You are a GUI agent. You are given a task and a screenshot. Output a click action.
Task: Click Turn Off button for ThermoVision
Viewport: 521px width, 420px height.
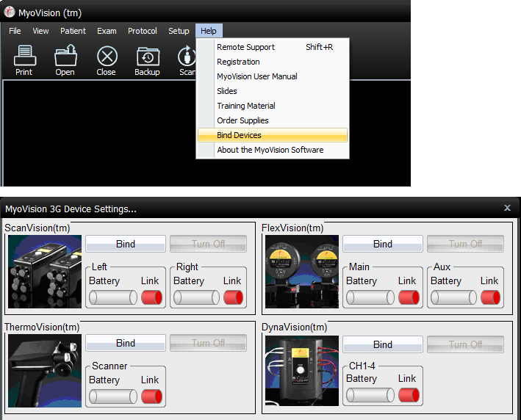click(209, 343)
